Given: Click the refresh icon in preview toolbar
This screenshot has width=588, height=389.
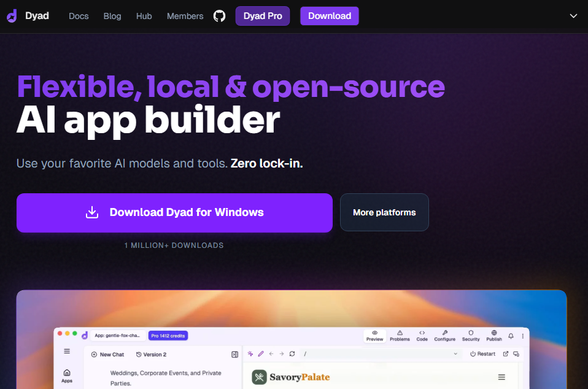Looking at the screenshot, I should (292, 354).
